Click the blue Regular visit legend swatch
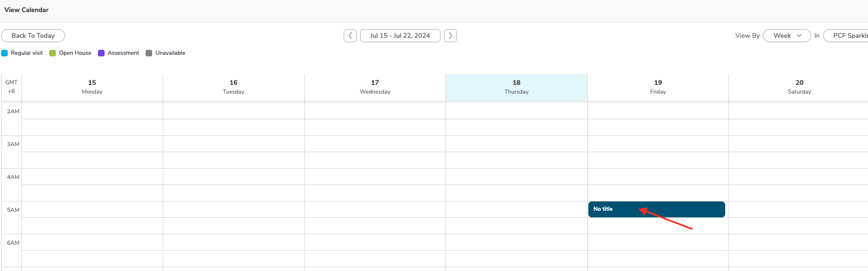Viewport: 868px width, 271px height. tap(4, 53)
